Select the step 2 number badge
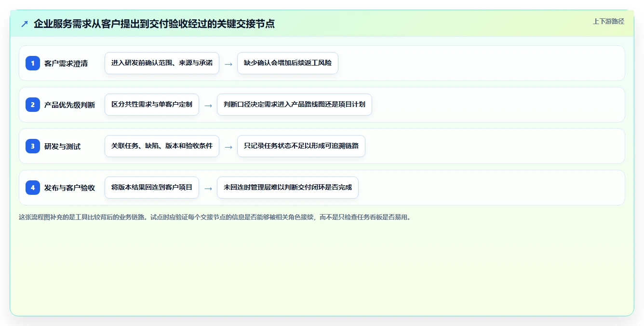The image size is (644, 326). click(33, 105)
